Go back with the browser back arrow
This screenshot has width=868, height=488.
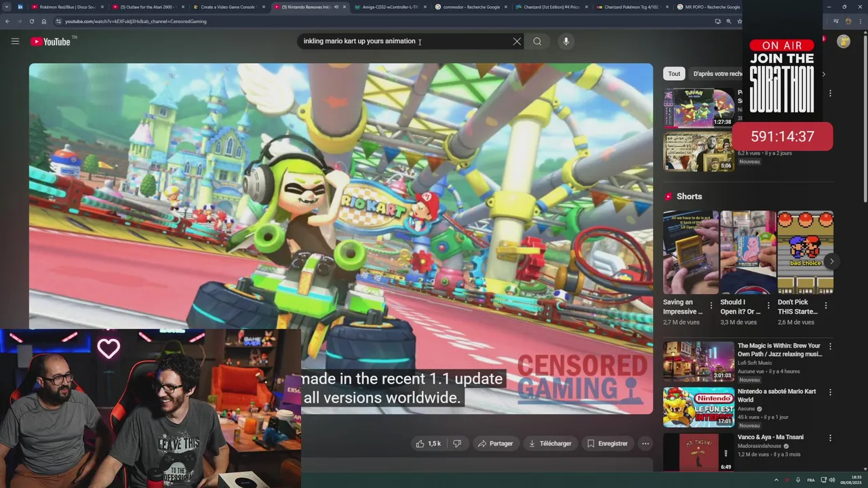tap(7, 21)
